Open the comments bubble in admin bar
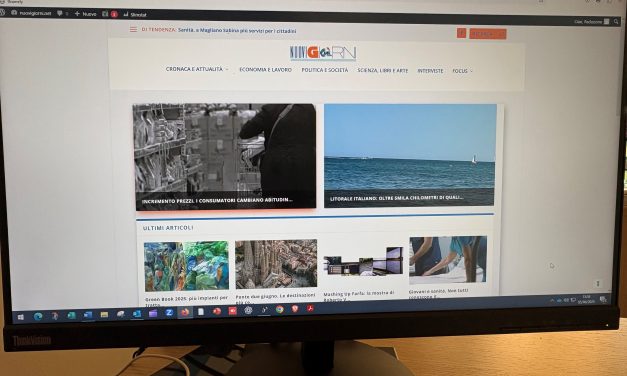This screenshot has width=627, height=376. coord(62,14)
